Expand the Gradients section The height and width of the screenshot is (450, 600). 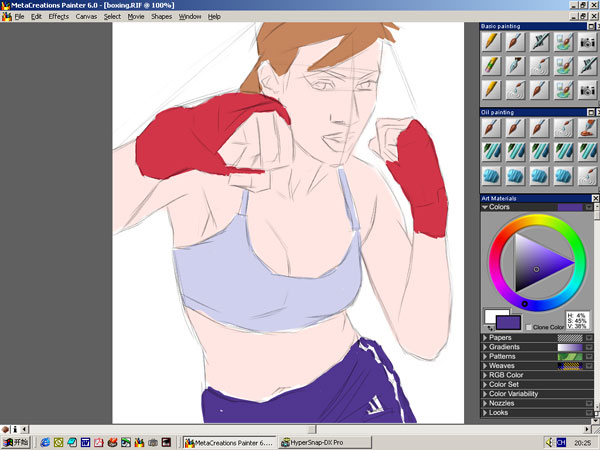pyautogui.click(x=485, y=347)
